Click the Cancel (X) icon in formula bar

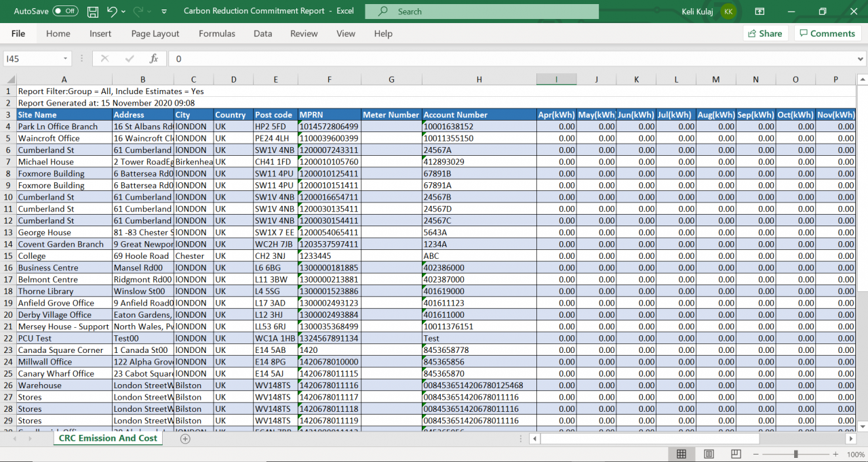click(x=105, y=58)
